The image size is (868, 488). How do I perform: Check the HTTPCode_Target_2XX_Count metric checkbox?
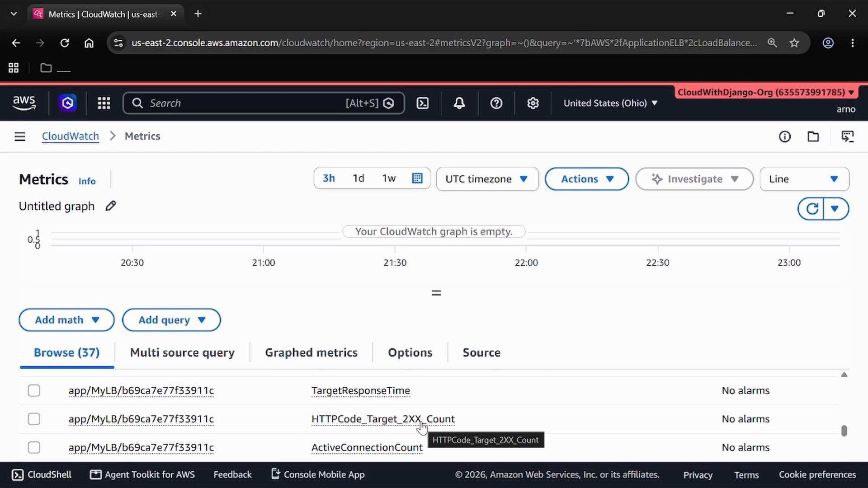(x=34, y=419)
